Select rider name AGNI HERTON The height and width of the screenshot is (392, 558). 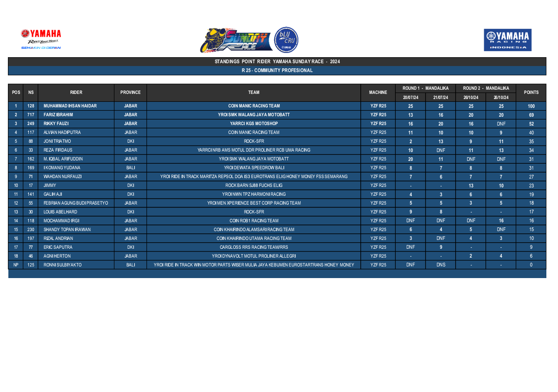tap(57, 256)
